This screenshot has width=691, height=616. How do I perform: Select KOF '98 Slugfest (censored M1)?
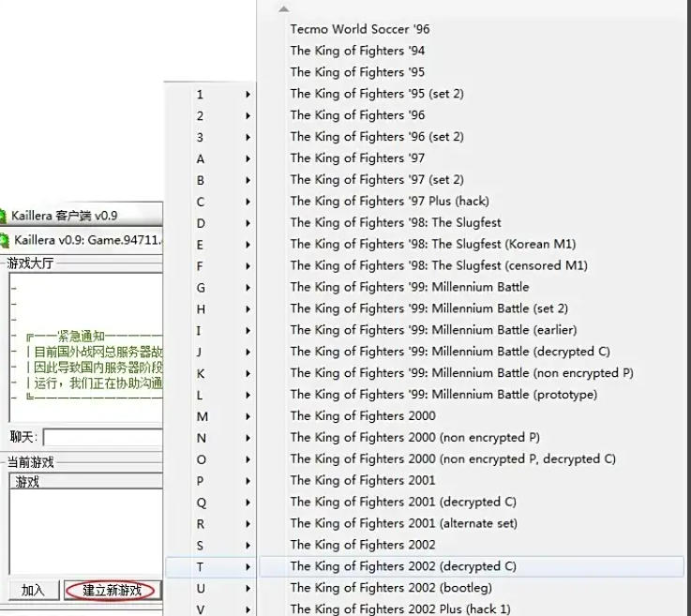tap(472, 265)
